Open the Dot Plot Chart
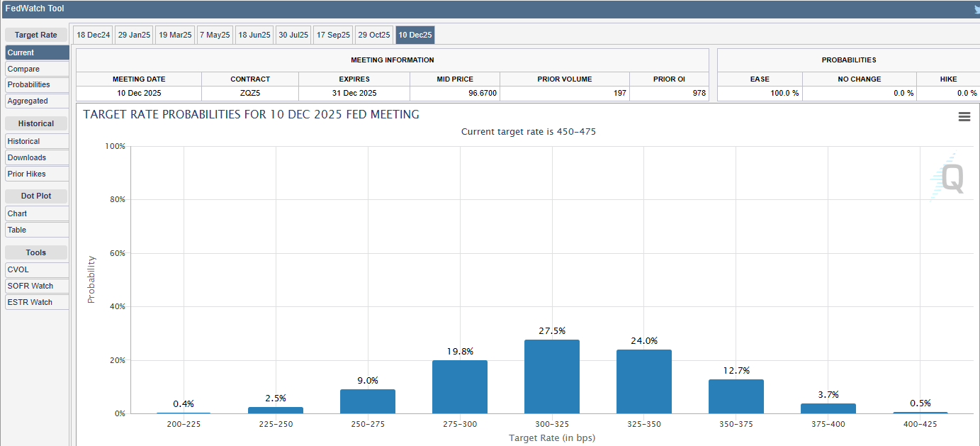980x446 pixels. coord(37,213)
